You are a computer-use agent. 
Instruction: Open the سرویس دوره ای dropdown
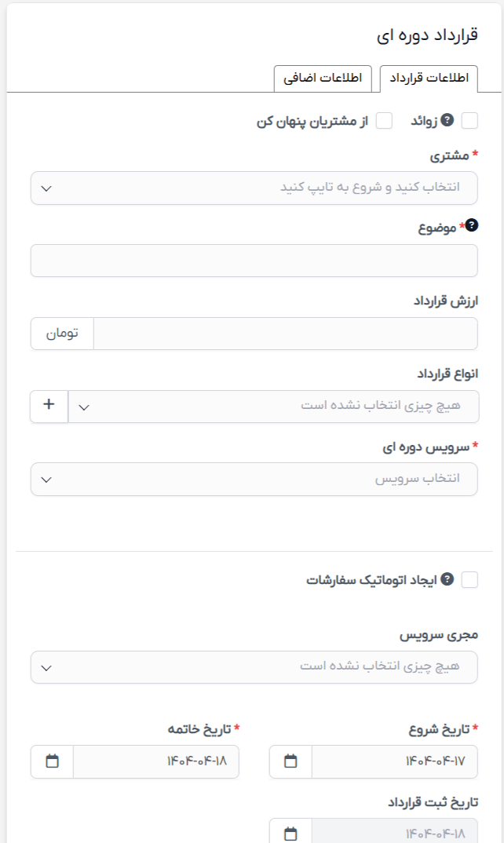(x=254, y=479)
